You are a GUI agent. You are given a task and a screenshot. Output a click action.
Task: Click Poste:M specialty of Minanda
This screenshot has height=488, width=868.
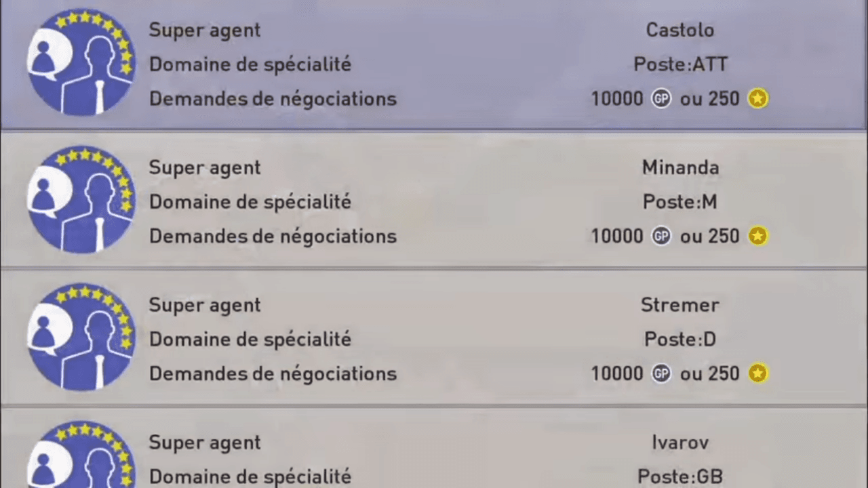(679, 202)
